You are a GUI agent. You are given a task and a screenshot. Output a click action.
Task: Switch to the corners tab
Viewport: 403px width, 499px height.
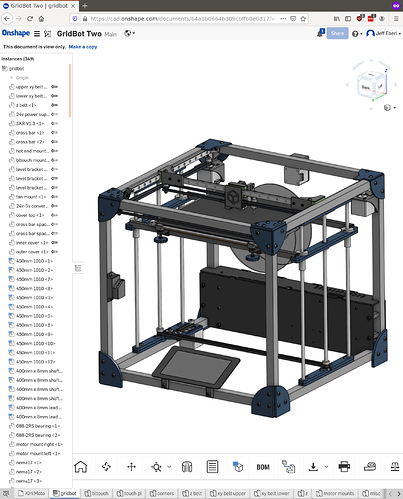[162, 493]
